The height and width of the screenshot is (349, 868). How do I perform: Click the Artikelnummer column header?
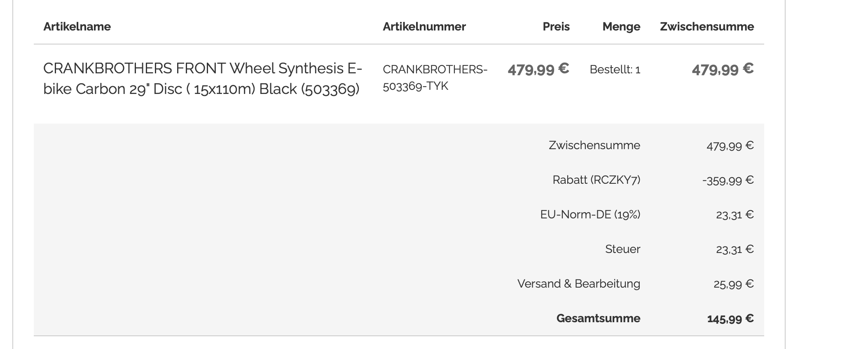(424, 27)
